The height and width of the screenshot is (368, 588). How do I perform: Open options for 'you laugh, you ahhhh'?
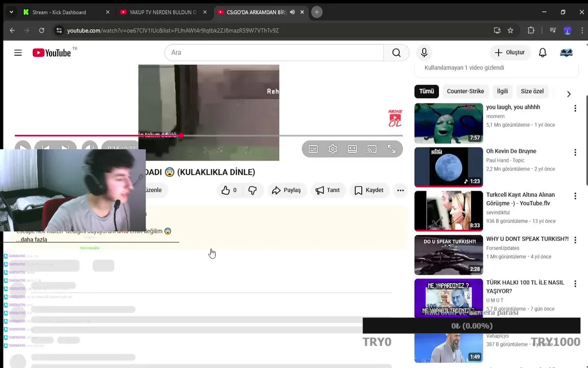tap(575, 108)
